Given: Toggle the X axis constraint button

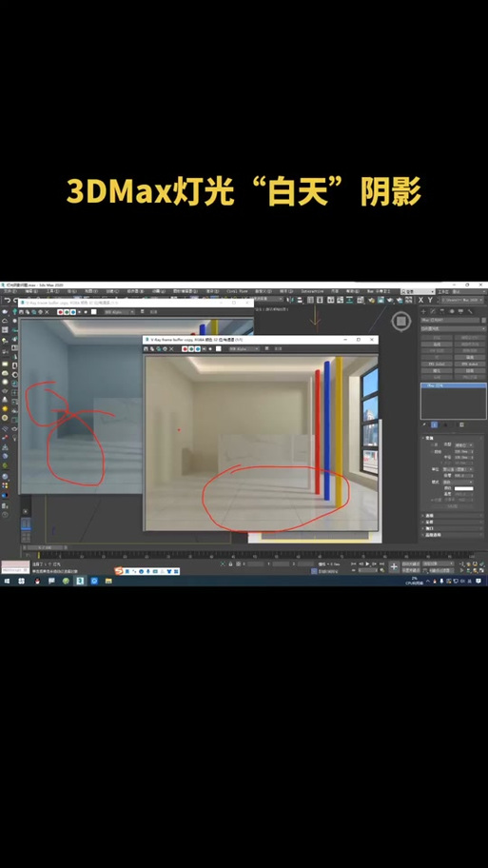Looking at the screenshot, I should coord(420,300).
